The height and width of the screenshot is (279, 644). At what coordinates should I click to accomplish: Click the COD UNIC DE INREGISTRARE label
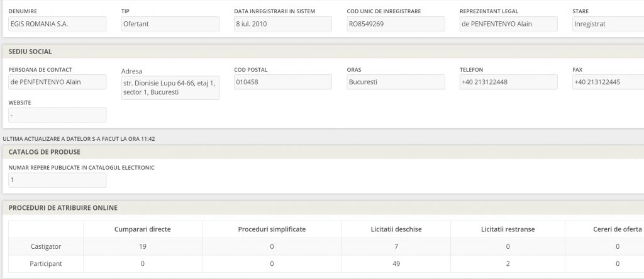click(384, 11)
